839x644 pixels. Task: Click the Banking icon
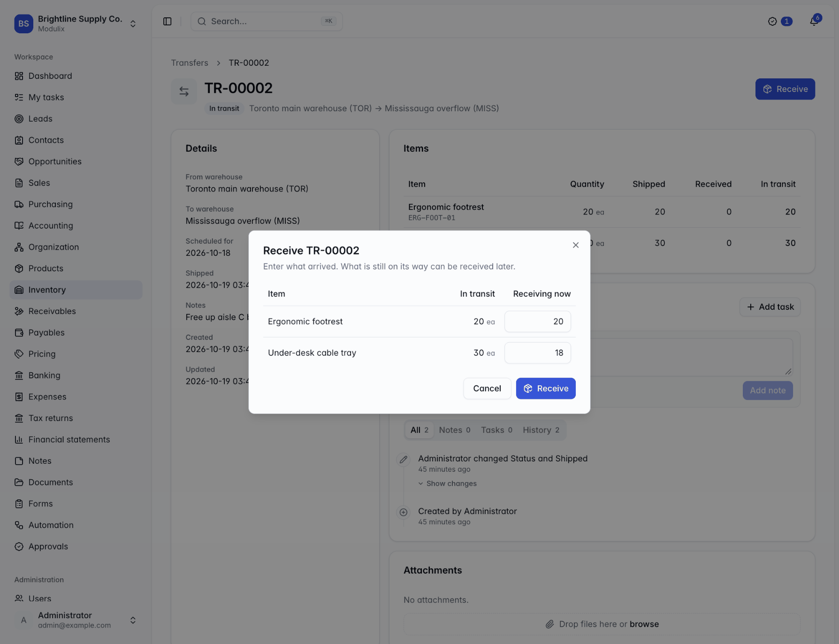pyautogui.click(x=19, y=376)
